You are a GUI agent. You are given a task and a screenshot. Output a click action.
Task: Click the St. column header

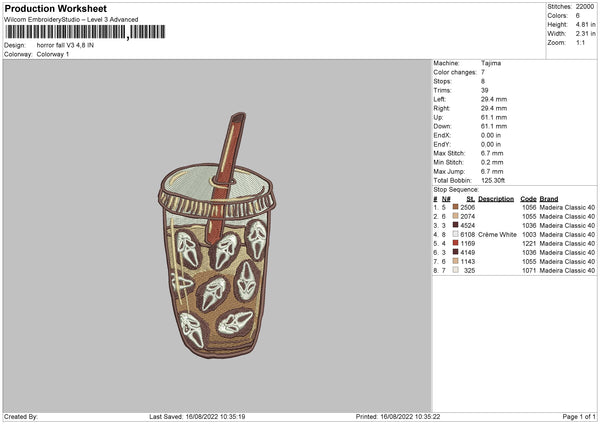(x=470, y=198)
